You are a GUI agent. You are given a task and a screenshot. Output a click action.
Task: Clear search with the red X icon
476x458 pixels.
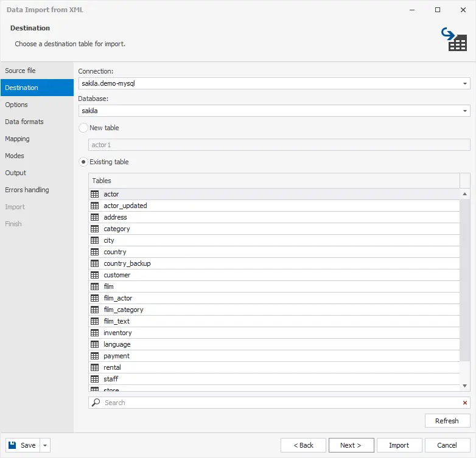pyautogui.click(x=465, y=403)
